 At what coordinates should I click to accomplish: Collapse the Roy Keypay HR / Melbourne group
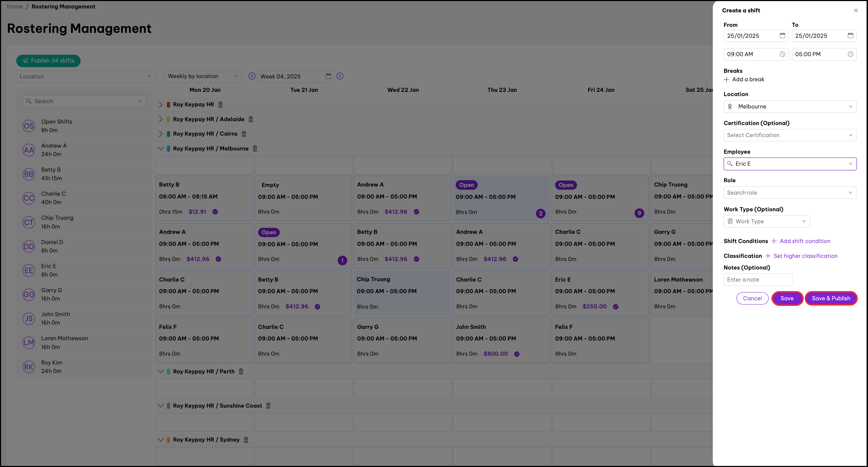click(x=161, y=149)
